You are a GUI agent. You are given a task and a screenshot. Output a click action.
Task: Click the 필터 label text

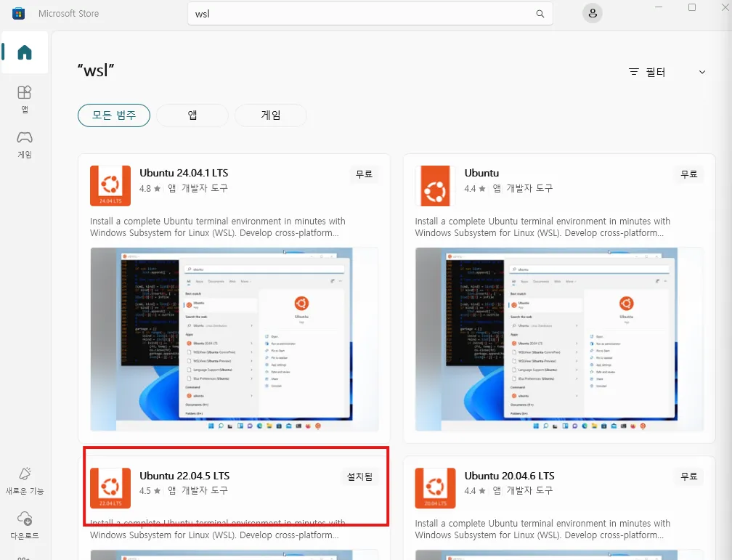(x=656, y=72)
